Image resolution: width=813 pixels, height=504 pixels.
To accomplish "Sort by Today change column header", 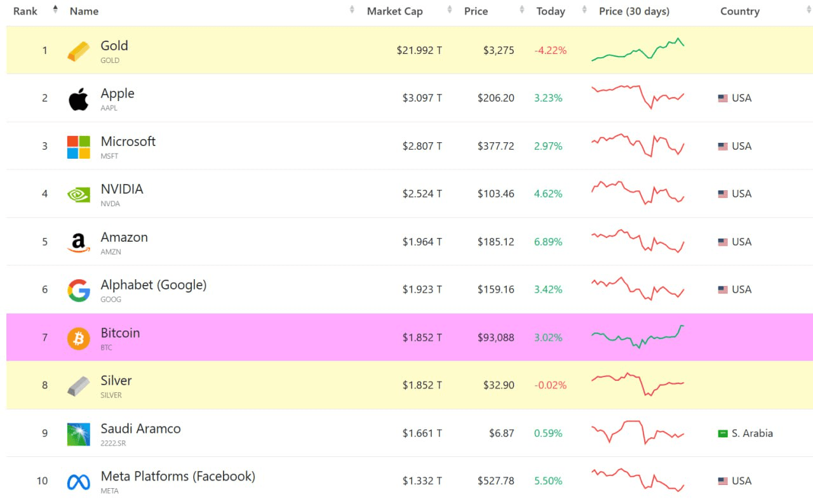I will [551, 11].
